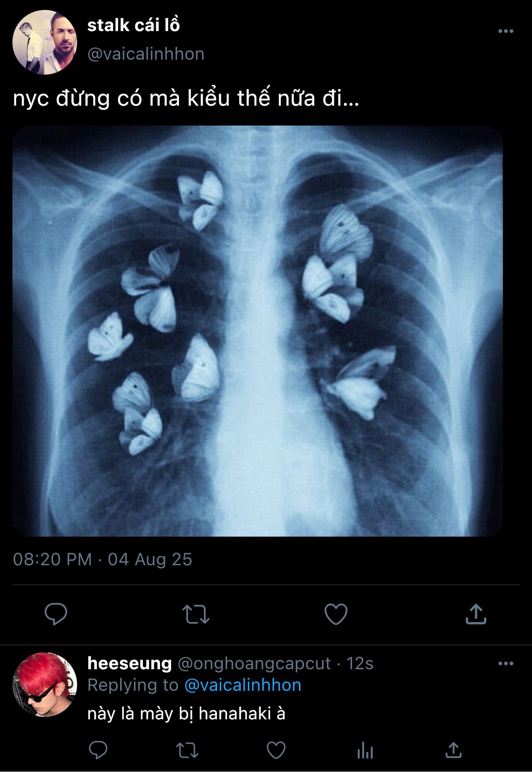Share the main tweet via share icon
The image size is (532, 772).
pos(476,614)
